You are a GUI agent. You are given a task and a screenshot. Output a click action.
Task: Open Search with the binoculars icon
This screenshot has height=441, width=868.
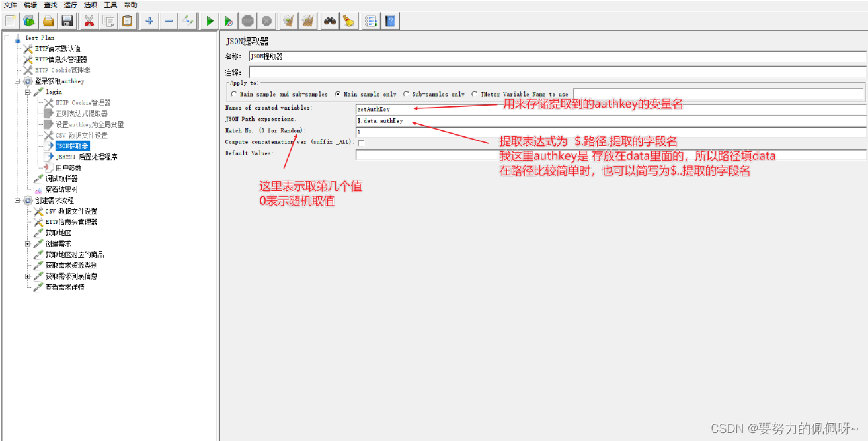click(329, 21)
